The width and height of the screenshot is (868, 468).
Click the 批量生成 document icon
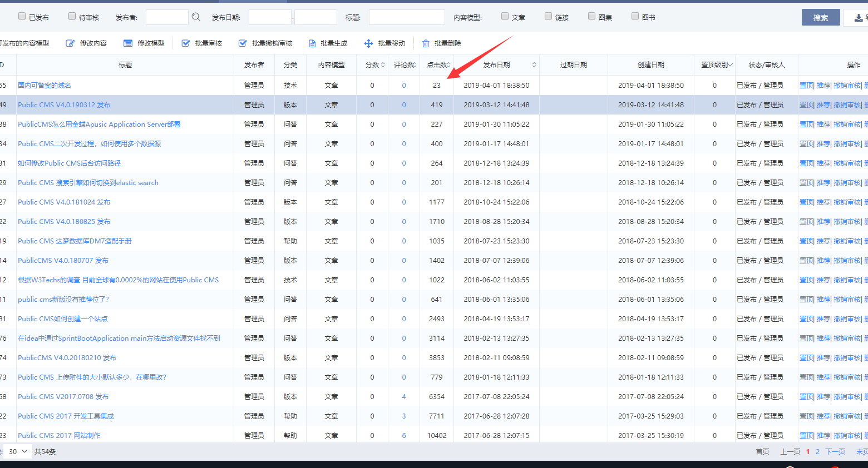pyautogui.click(x=312, y=43)
